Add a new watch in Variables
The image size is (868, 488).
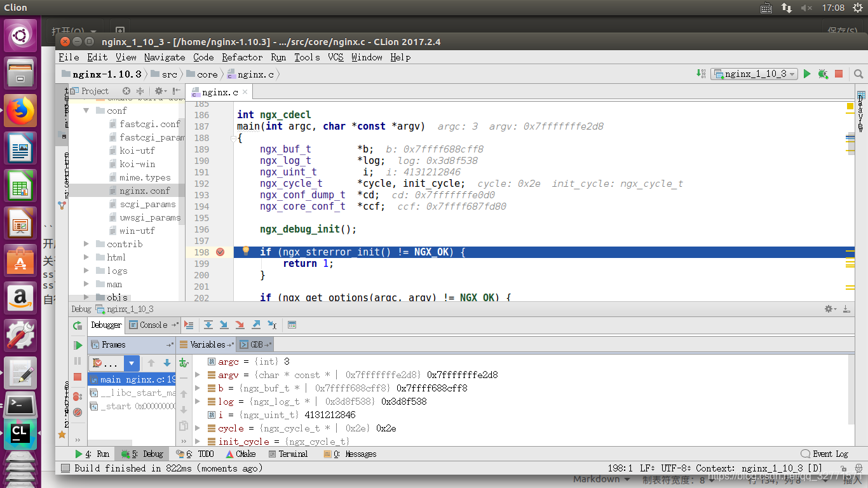point(184,363)
